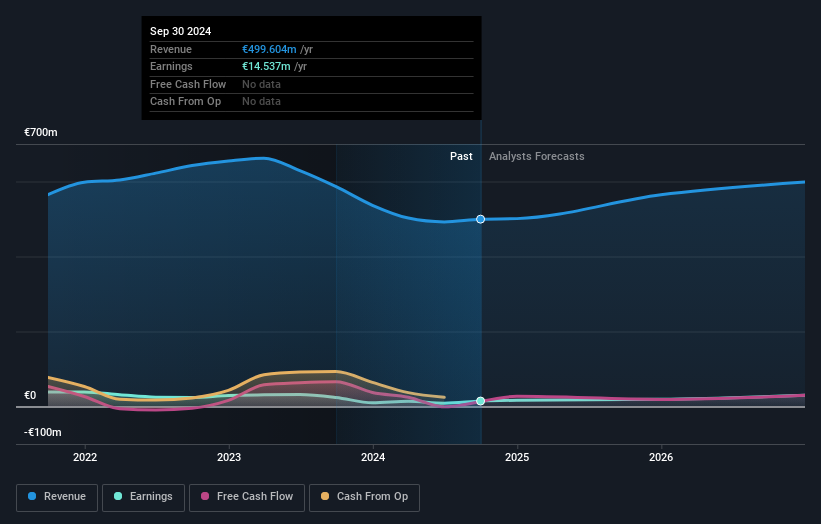Click the €0 y-axis label
Image resolution: width=821 pixels, height=524 pixels.
pyautogui.click(x=30, y=396)
